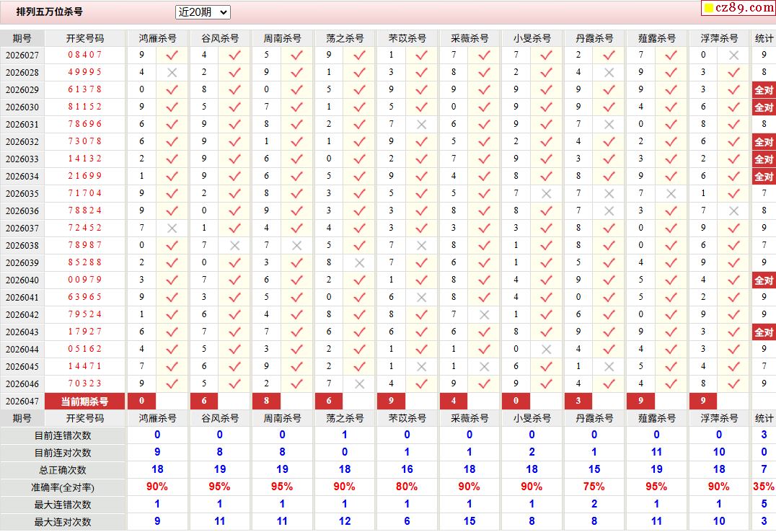Image resolution: width=776 pixels, height=532 pixels.
Task: Click the gray X for 荡之杀号 in row 2026039
Action: [359, 263]
